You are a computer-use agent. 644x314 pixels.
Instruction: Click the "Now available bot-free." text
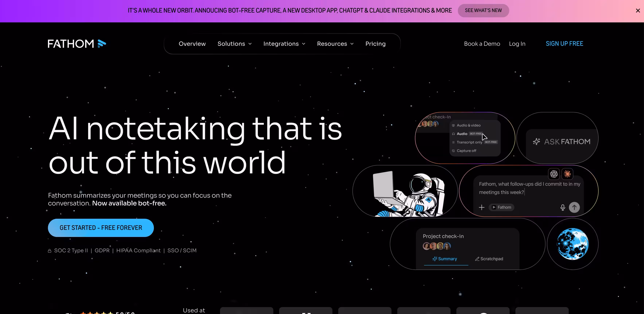(129, 203)
